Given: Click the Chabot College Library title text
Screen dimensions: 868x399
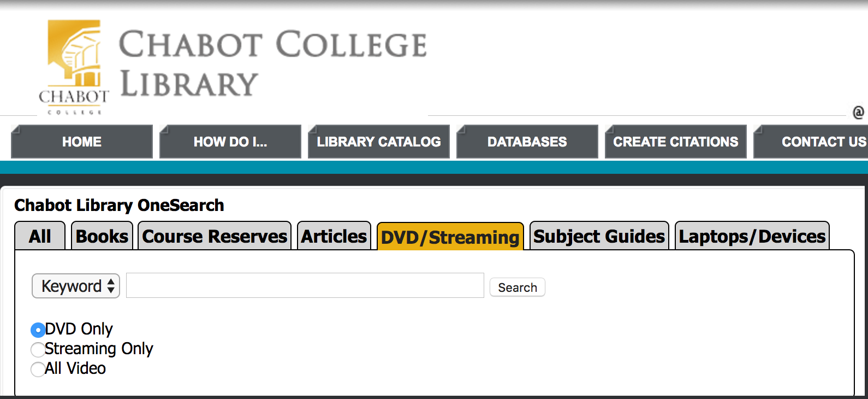Looking at the screenshot, I should [x=273, y=63].
